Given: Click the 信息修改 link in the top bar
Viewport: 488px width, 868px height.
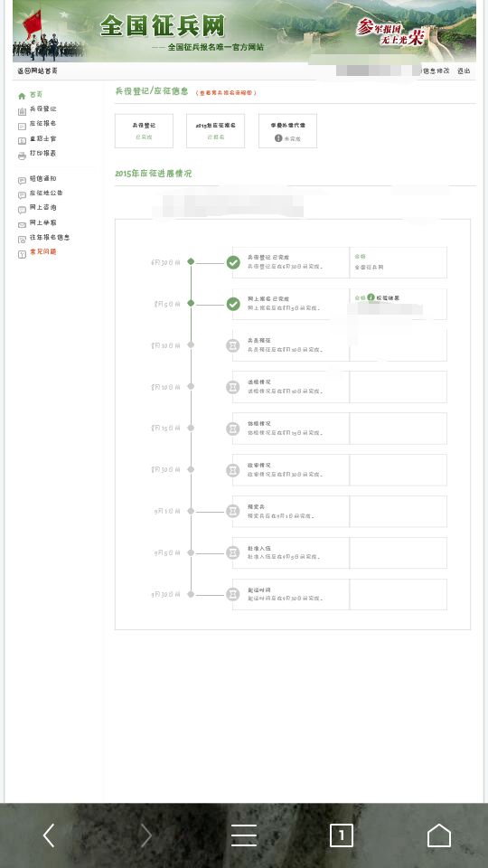Looking at the screenshot, I should pyautogui.click(x=436, y=71).
